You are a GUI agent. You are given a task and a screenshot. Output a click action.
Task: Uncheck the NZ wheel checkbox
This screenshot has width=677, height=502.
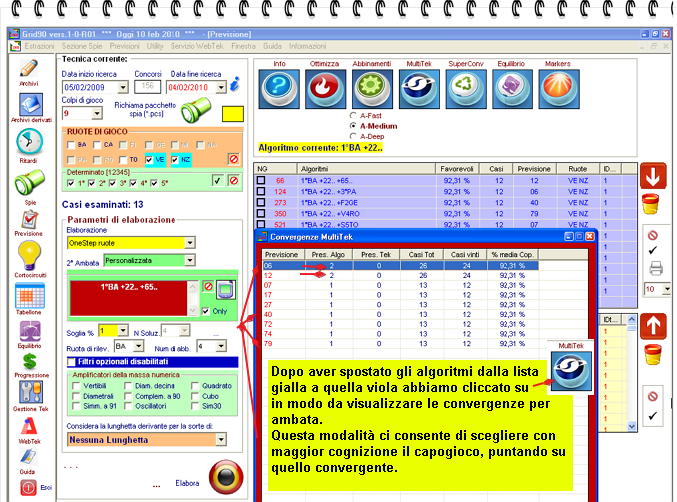175,160
